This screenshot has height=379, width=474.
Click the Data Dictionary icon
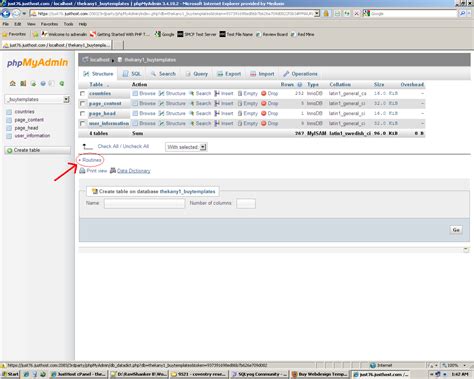(x=113, y=171)
